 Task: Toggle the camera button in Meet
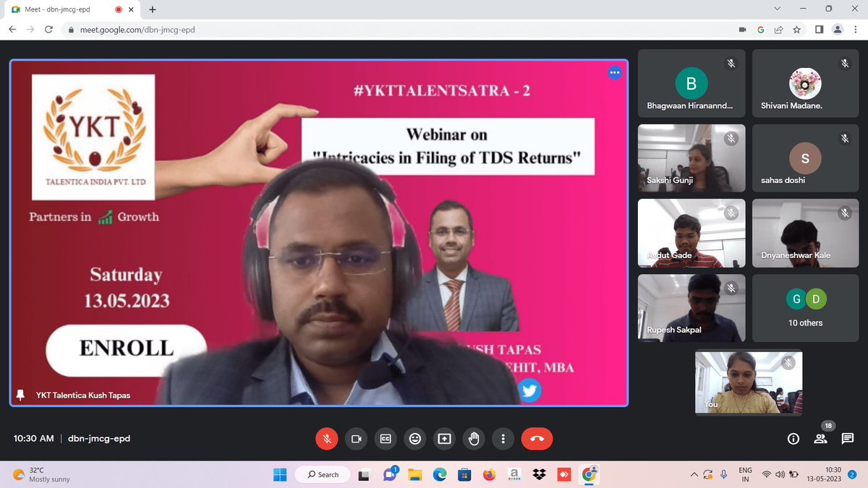(356, 438)
